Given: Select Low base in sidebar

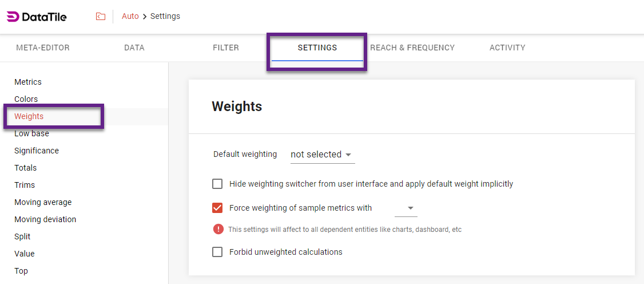Looking at the screenshot, I should tap(32, 133).
